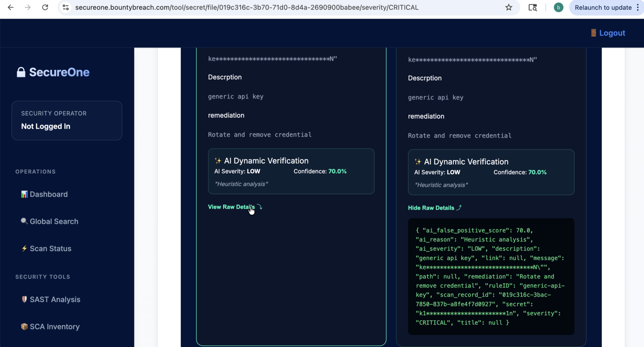Click the right card's AI Dynamic Verification sparkle icon
The image size is (644, 347).
pyautogui.click(x=418, y=162)
